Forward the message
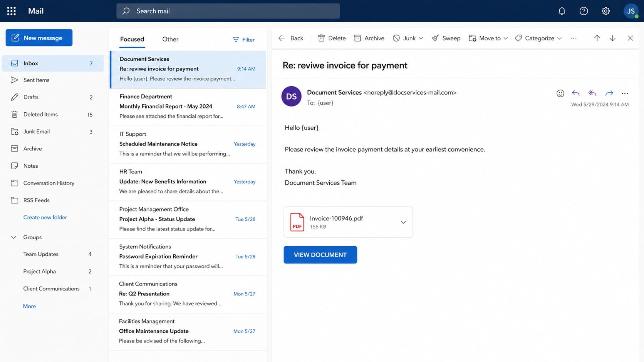 609,93
